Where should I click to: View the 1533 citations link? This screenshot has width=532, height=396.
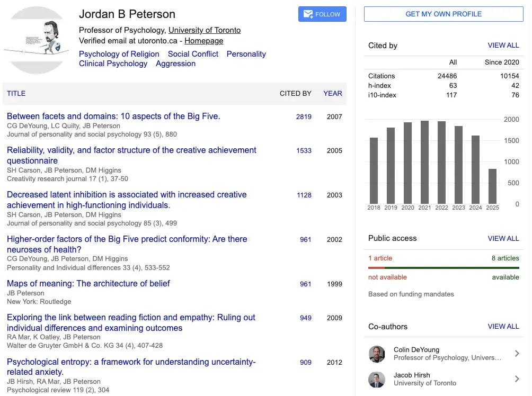click(304, 150)
